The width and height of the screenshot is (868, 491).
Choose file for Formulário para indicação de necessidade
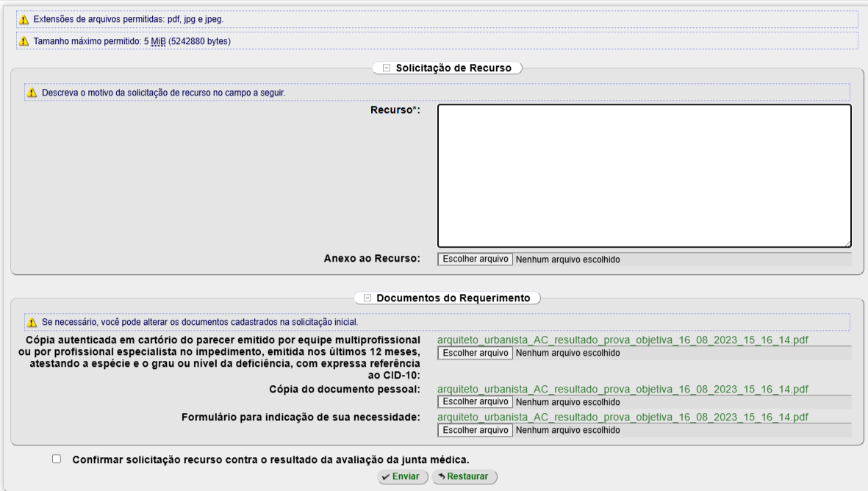point(475,430)
